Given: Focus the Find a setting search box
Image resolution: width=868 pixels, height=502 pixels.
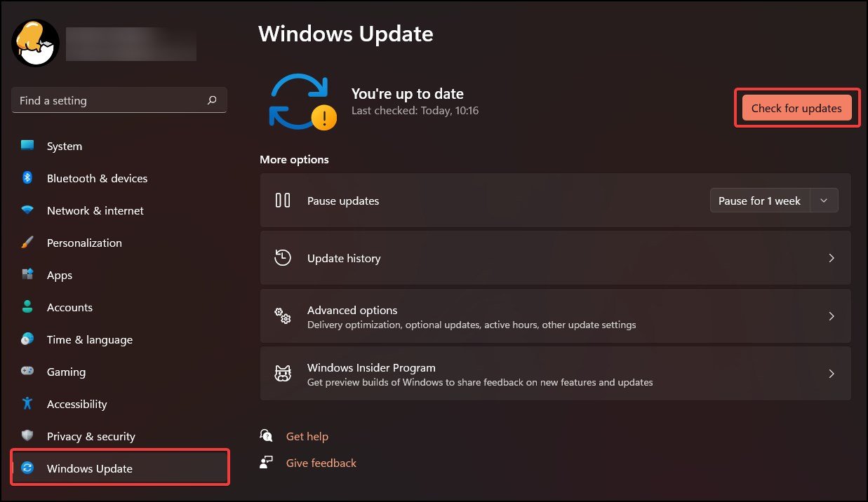Looking at the screenshot, I should click(119, 100).
